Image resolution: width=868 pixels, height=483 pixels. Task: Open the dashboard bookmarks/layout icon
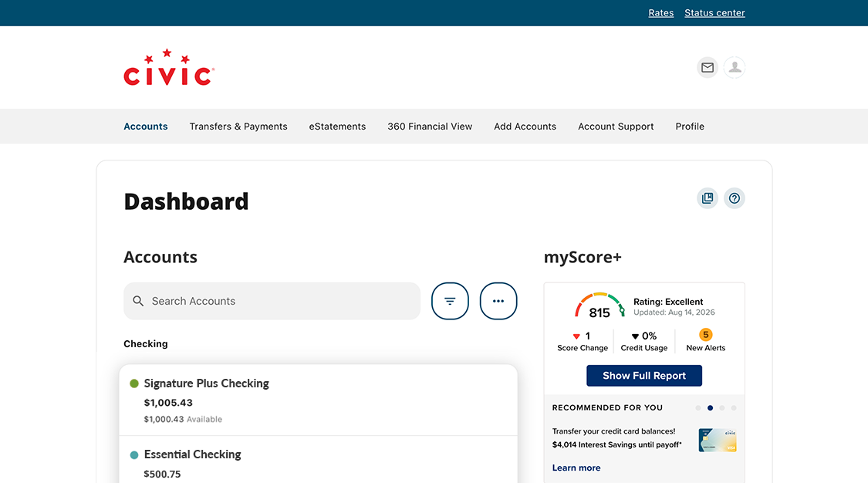pyautogui.click(x=708, y=198)
